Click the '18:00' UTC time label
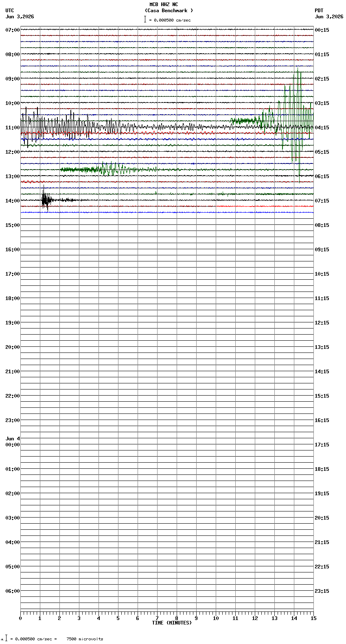The width and height of the screenshot is (346, 644). [13, 298]
